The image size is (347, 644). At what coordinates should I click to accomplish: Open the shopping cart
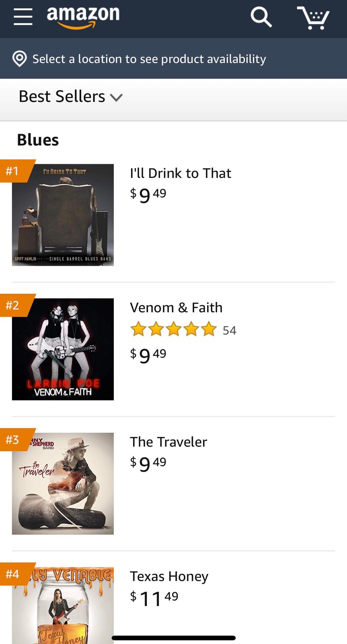[313, 18]
